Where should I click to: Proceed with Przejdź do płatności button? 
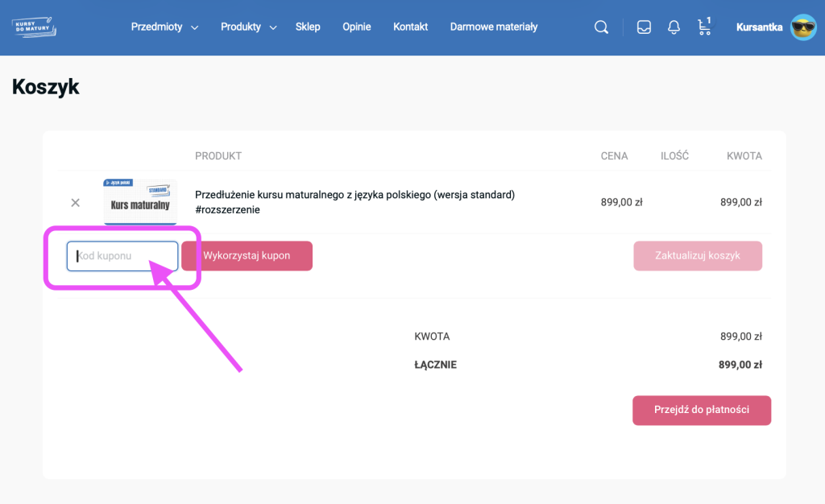coord(701,410)
